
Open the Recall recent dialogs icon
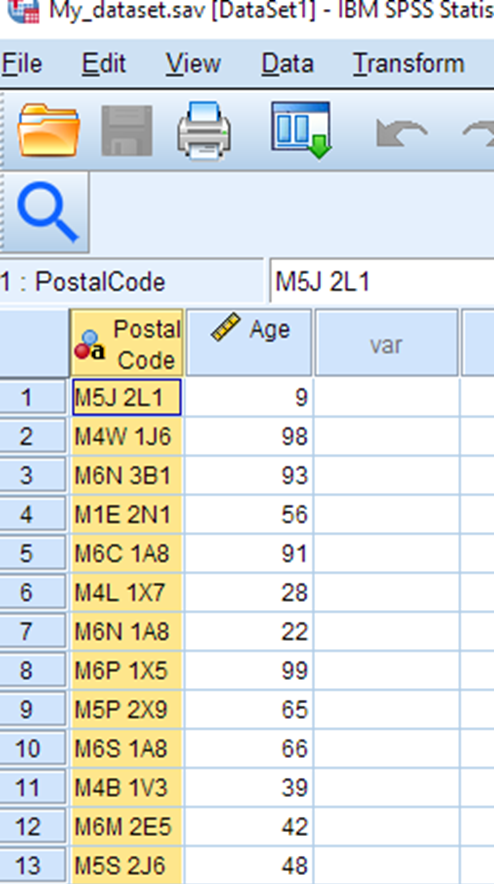pyautogui.click(x=301, y=130)
